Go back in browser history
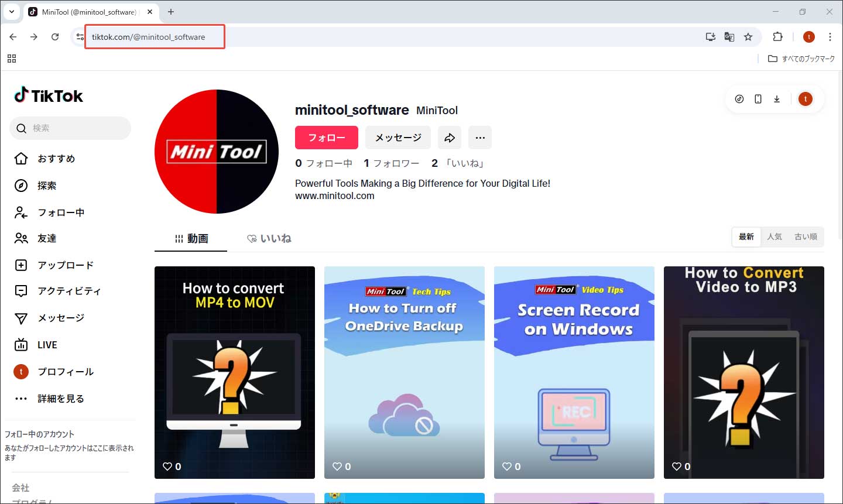843x504 pixels. (13, 37)
